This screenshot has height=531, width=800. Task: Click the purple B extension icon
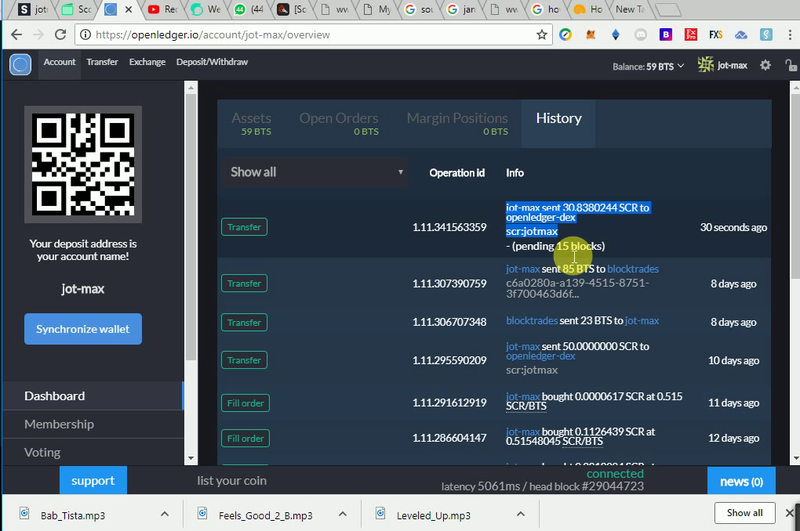[x=665, y=35]
